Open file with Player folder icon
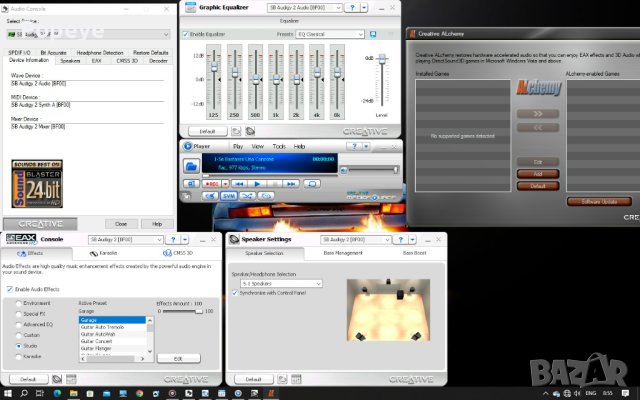 click(x=191, y=166)
